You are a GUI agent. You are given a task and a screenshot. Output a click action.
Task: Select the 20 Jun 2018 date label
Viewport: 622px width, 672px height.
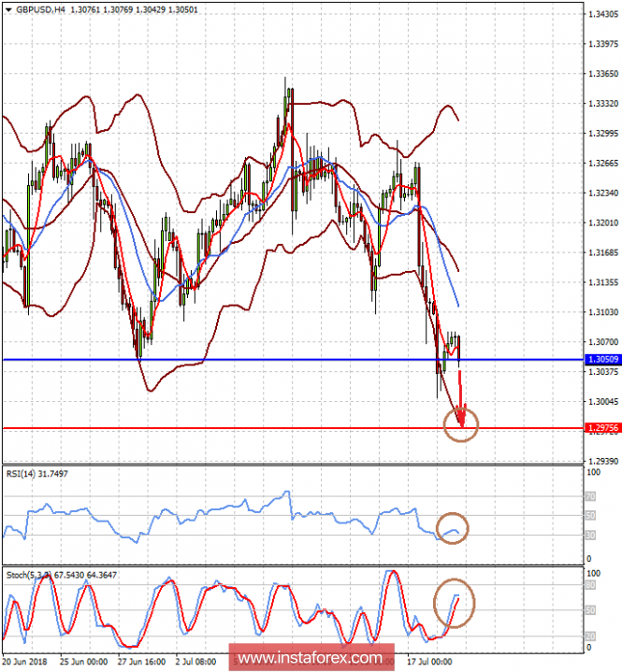(25, 662)
